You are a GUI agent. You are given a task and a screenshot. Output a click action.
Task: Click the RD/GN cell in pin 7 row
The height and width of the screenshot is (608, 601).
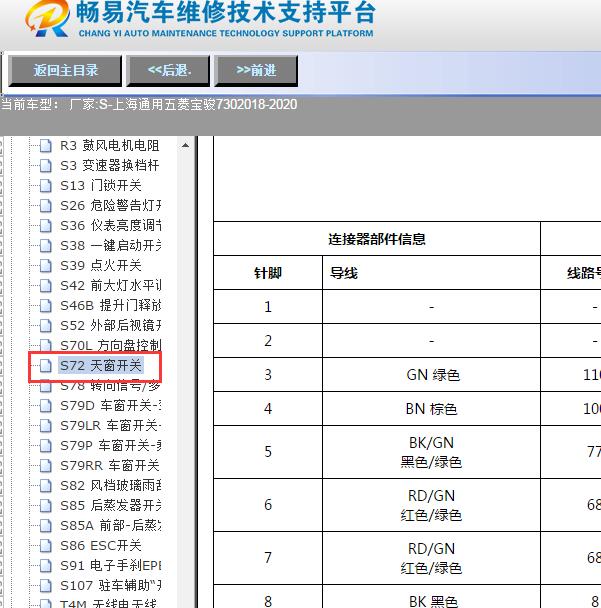pyautogui.click(x=431, y=558)
